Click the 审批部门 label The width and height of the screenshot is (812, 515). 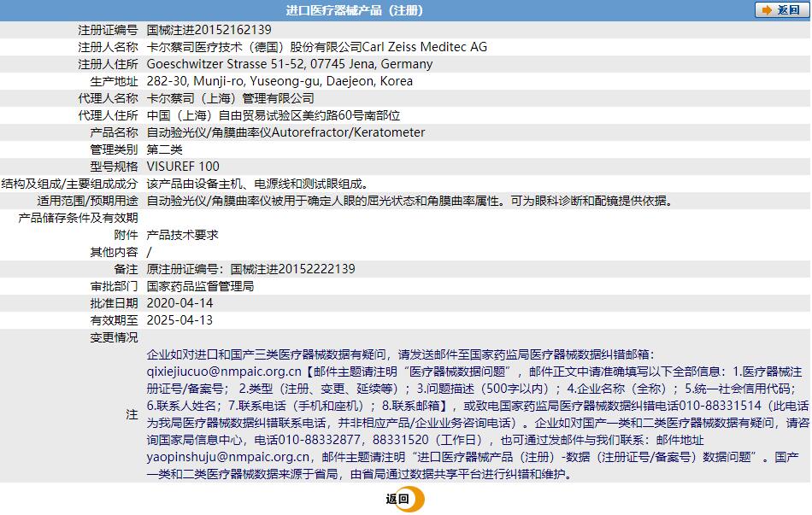(x=114, y=286)
